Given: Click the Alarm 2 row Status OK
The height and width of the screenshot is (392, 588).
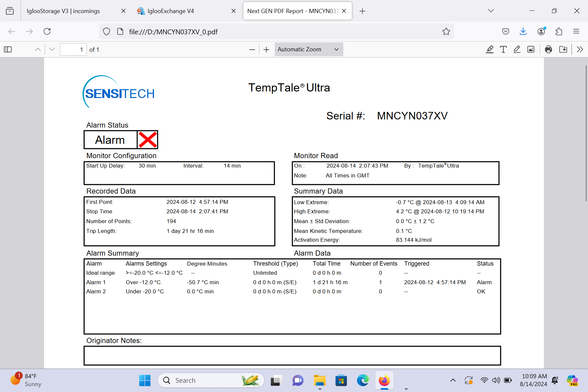Looking at the screenshot, I should tap(481, 291).
